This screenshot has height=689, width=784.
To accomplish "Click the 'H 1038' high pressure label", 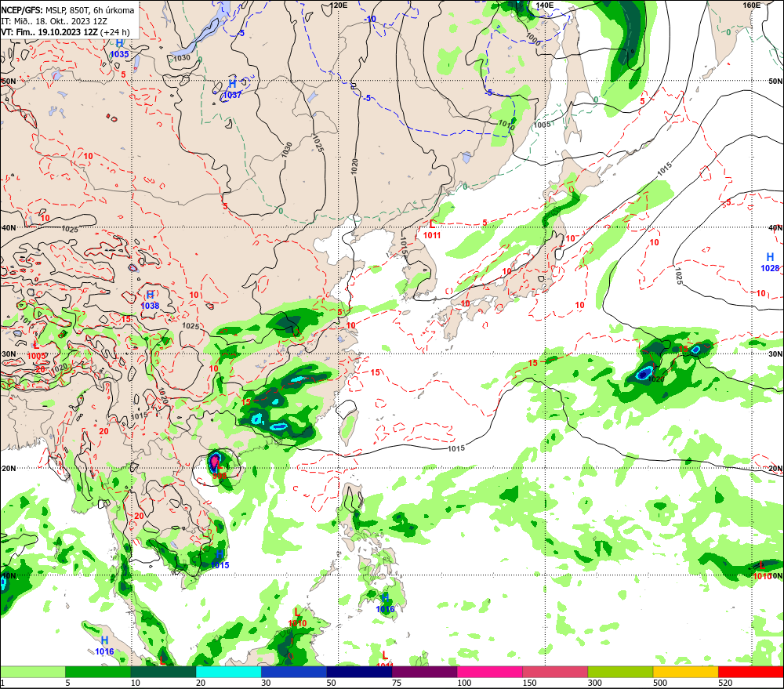I will (x=150, y=300).
